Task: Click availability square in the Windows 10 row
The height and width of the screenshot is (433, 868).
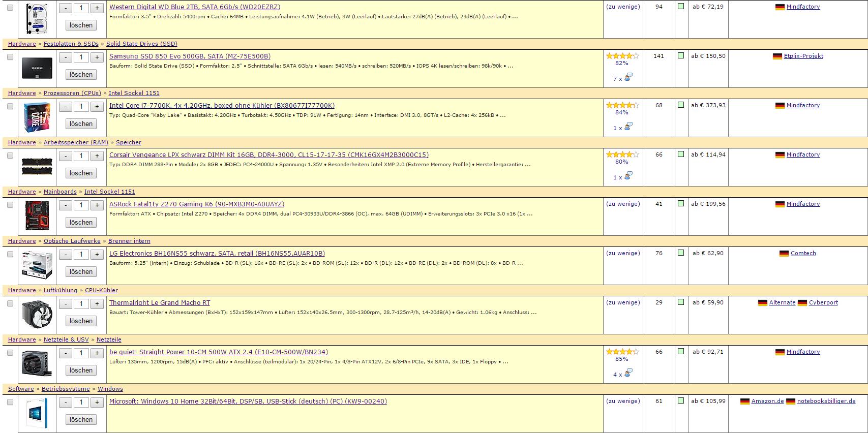Action: pos(681,401)
